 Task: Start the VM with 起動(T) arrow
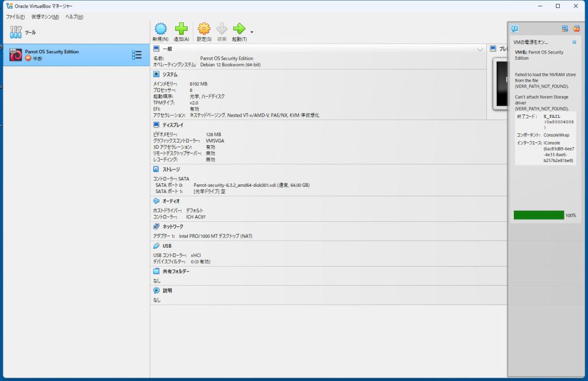[239, 29]
